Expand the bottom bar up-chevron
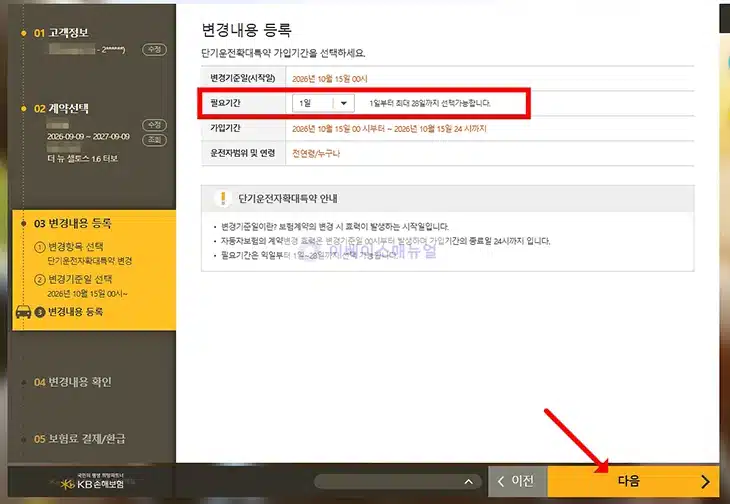This screenshot has height=504, width=730. (x=468, y=482)
